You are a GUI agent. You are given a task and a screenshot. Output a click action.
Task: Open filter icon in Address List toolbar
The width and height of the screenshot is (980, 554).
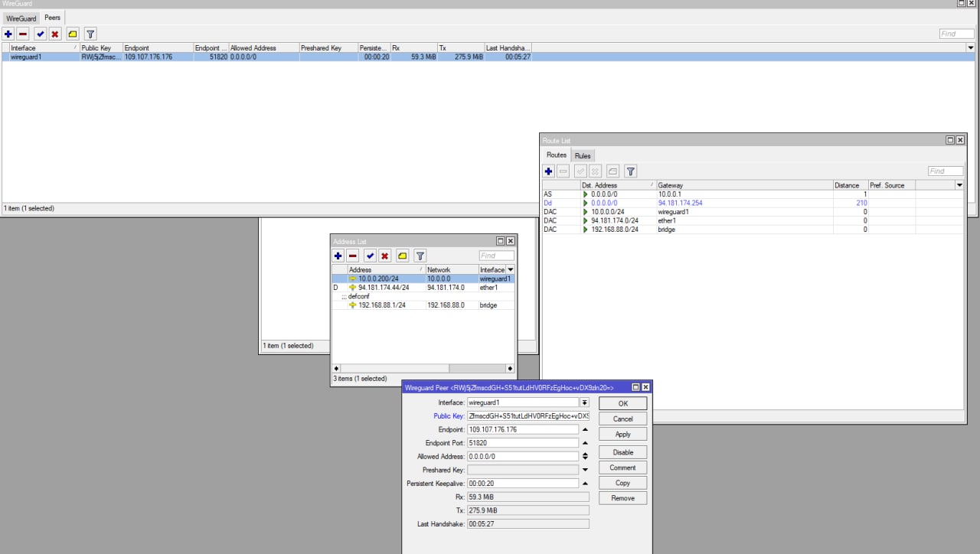(x=420, y=256)
